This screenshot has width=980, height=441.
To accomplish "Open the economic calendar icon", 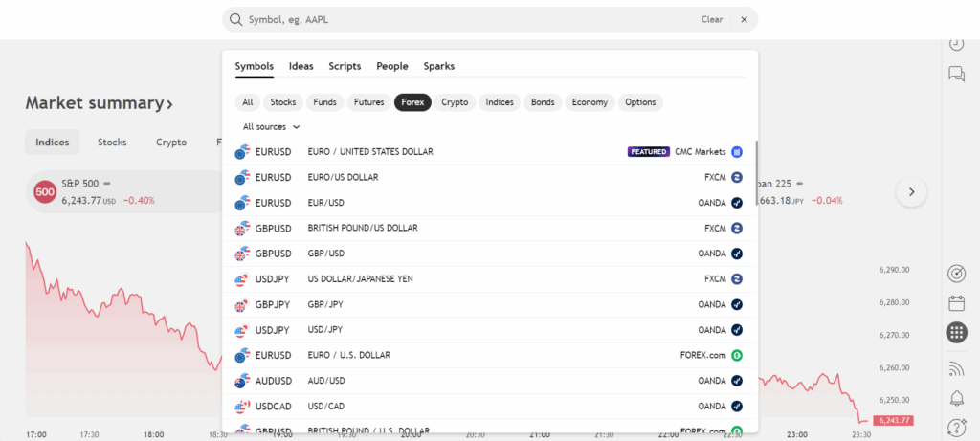I will click(956, 303).
